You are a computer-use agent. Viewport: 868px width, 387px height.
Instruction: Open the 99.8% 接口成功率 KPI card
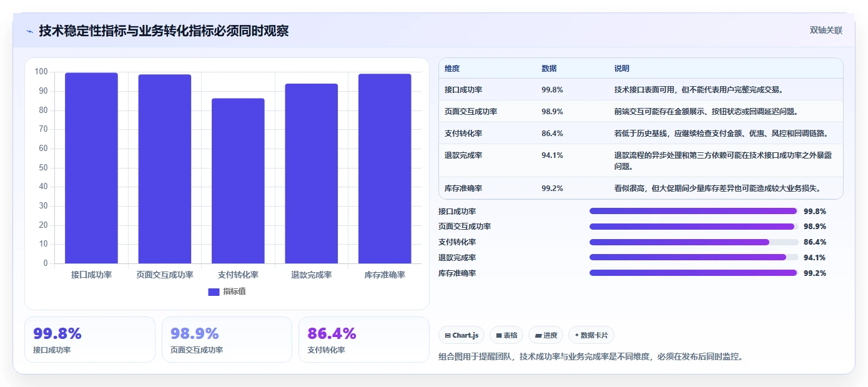tap(90, 340)
